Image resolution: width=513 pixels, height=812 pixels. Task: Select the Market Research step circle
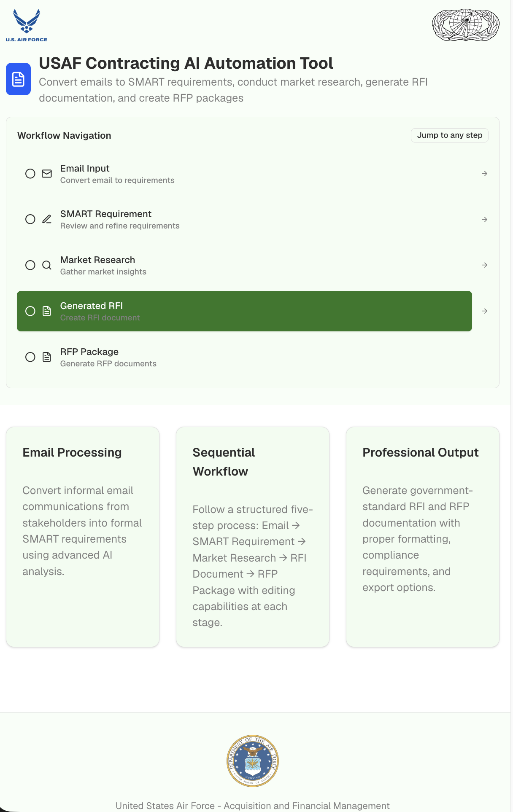(30, 265)
